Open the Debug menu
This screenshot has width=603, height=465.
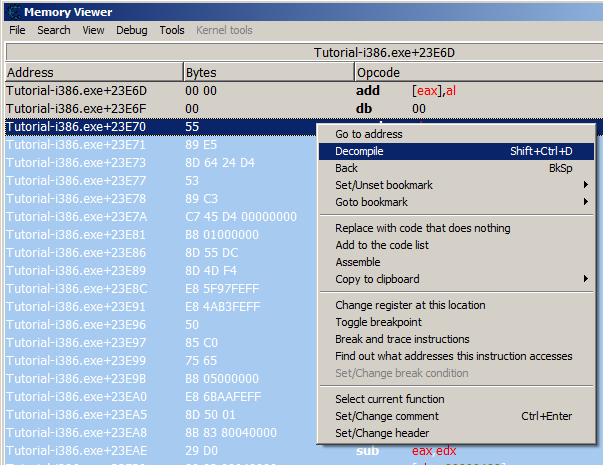[131, 30]
